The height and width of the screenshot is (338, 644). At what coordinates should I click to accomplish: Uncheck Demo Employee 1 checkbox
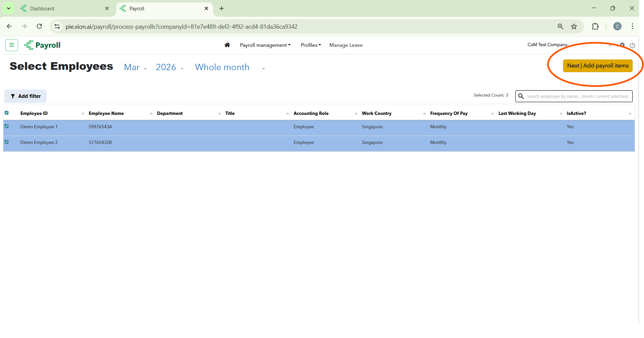[7, 126]
